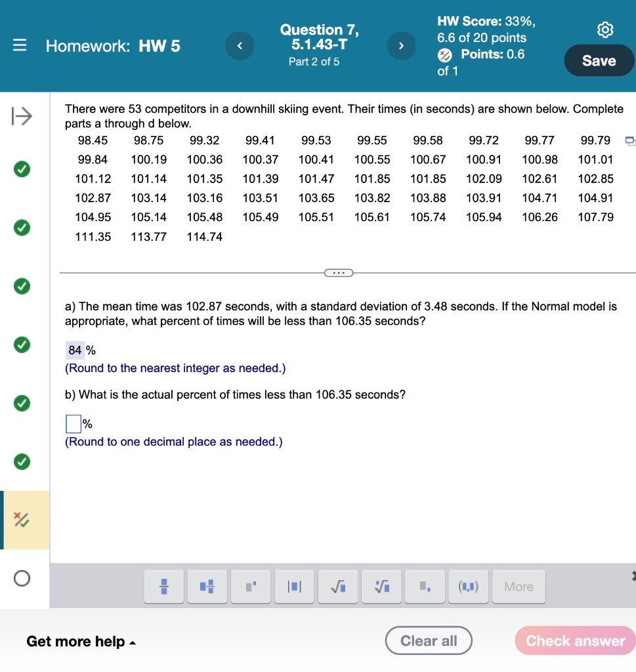Click the Part 2 of 5 label
Viewport: 636px width, 672px height.
point(314,62)
